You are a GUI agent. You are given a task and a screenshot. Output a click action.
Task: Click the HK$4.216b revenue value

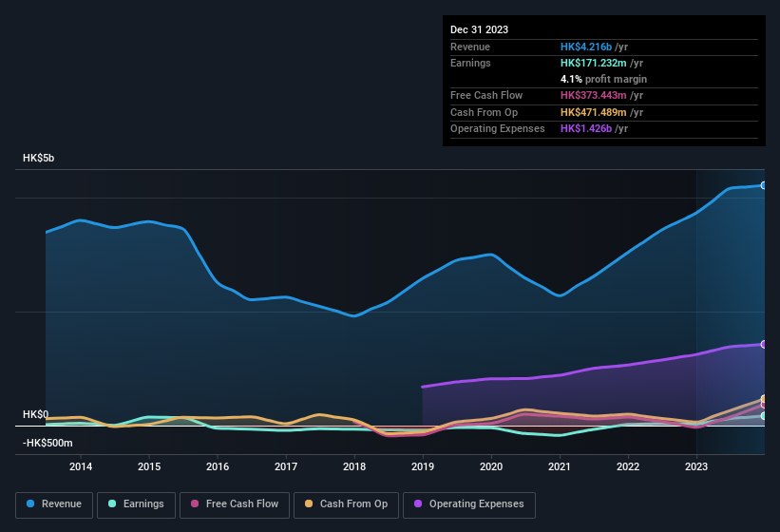[x=586, y=47]
